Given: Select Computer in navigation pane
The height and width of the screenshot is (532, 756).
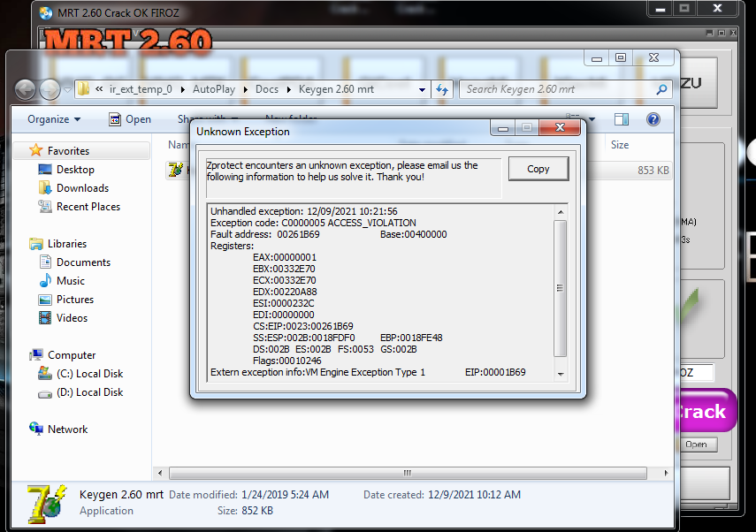Looking at the screenshot, I should (72, 355).
